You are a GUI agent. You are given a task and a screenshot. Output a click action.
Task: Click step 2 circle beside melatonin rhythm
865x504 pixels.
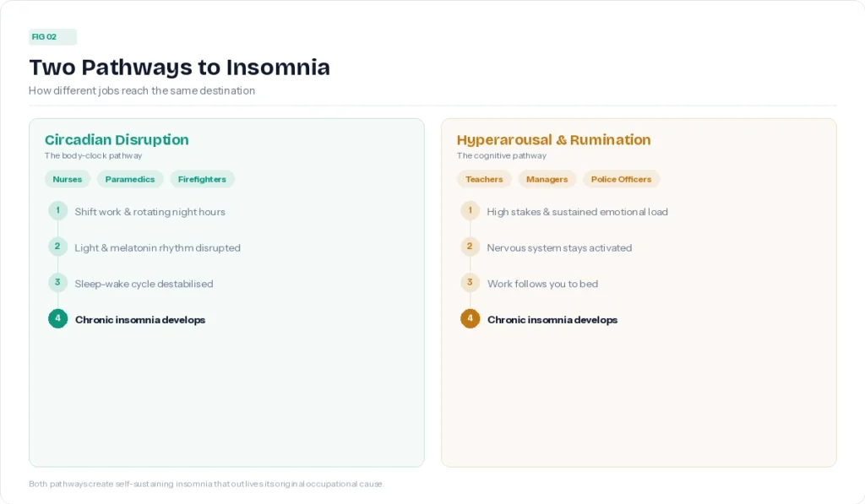(x=58, y=247)
